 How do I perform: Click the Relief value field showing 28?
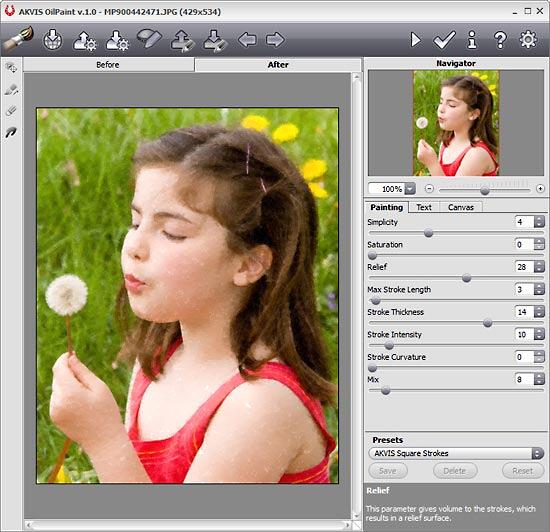point(524,267)
